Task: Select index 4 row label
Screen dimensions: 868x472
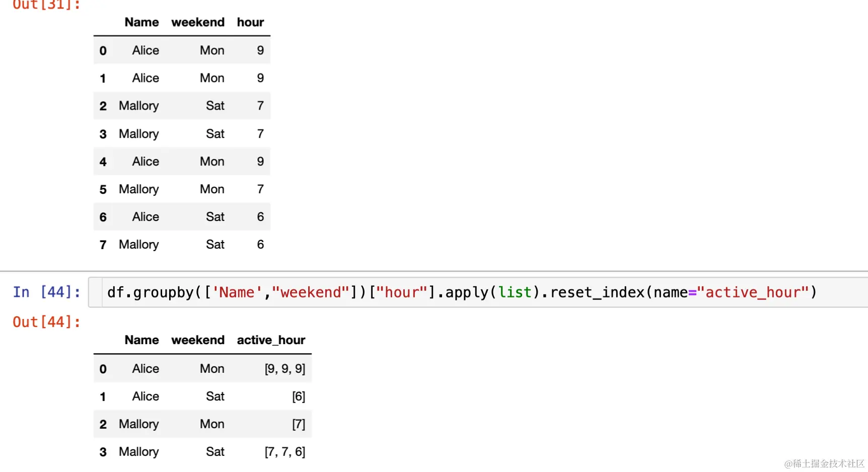Action: (103, 162)
